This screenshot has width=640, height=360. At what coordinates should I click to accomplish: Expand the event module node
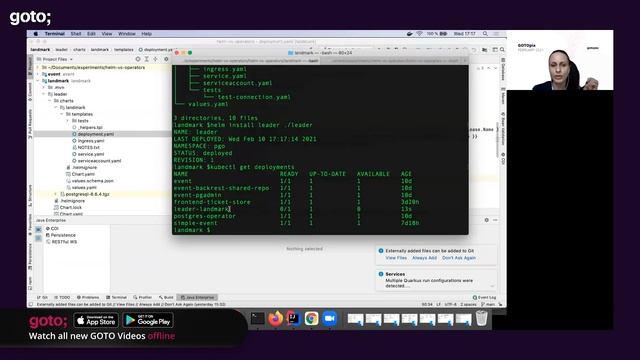38,74
